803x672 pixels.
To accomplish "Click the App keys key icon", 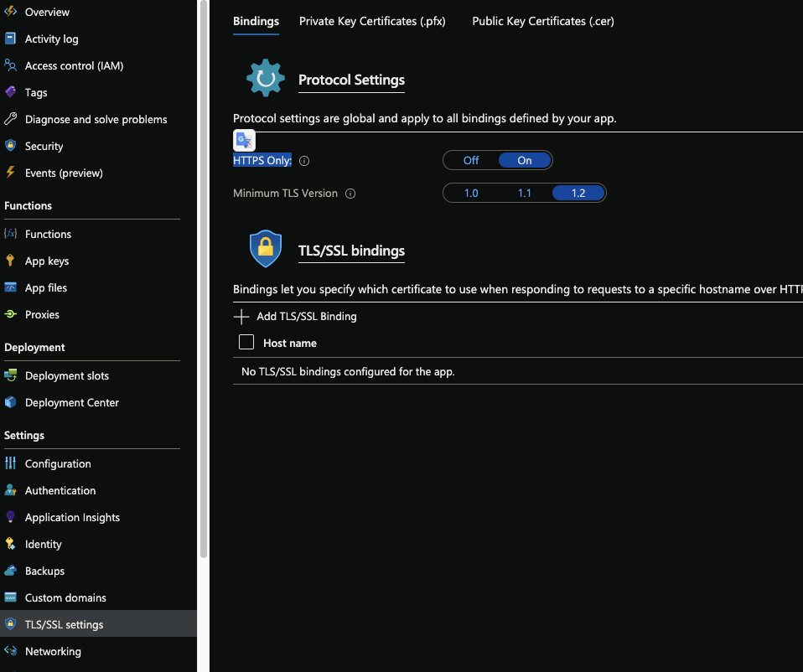I will click(10, 260).
